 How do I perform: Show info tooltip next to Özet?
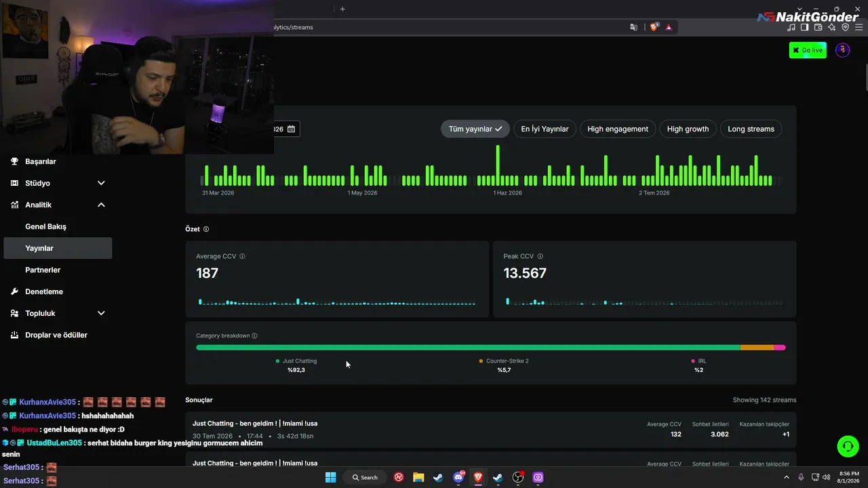click(206, 229)
